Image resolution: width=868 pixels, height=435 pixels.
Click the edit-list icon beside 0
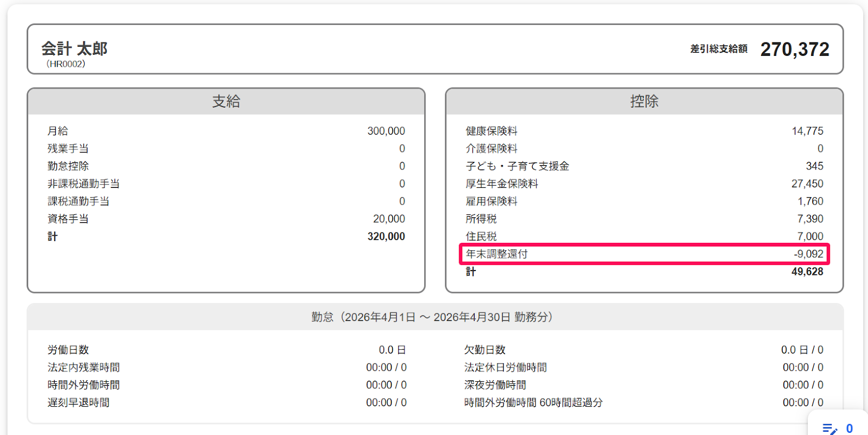coord(830,428)
